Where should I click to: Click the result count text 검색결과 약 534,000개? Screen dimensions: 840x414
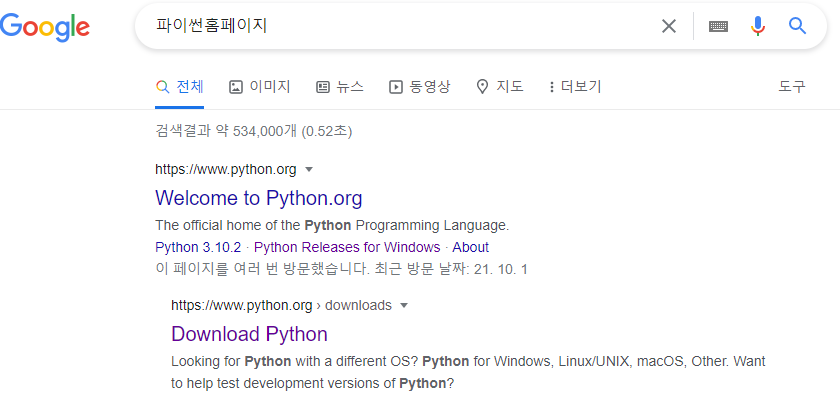[226, 132]
